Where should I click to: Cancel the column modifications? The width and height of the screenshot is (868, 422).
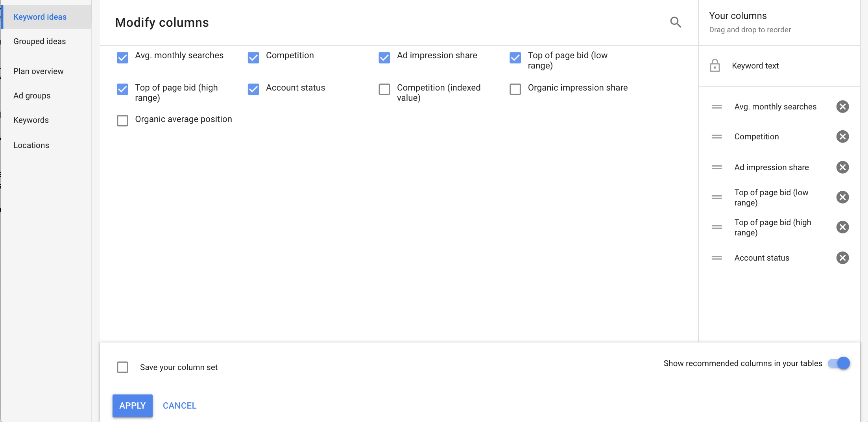179,405
